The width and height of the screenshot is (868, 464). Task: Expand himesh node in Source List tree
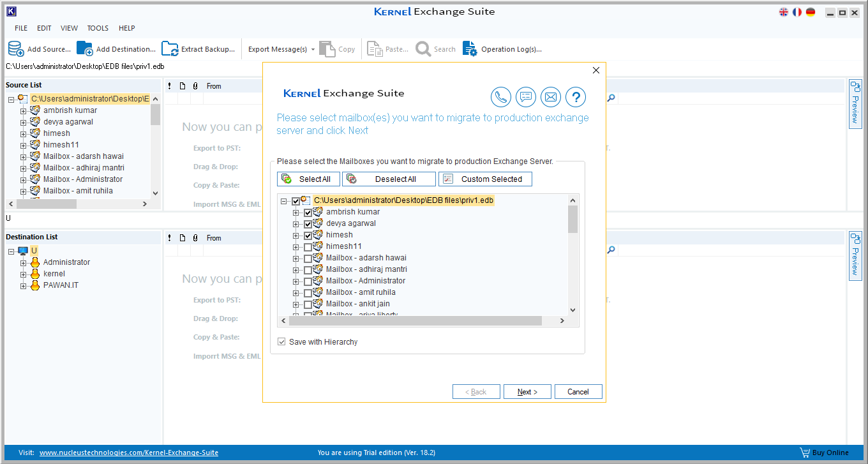24,134
